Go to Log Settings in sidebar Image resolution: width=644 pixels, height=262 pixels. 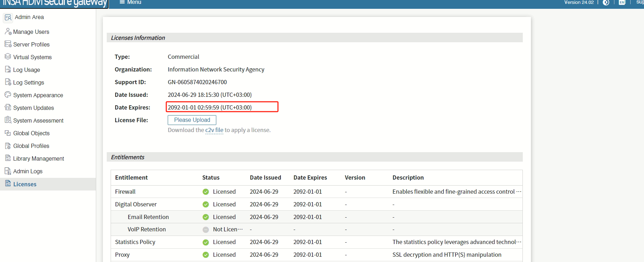pos(29,82)
